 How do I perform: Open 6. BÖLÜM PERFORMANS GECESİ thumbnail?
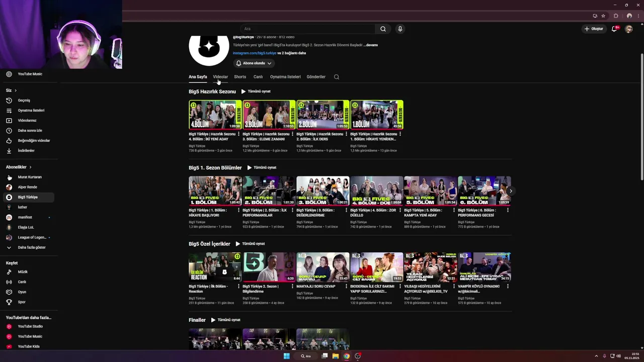[x=485, y=191]
